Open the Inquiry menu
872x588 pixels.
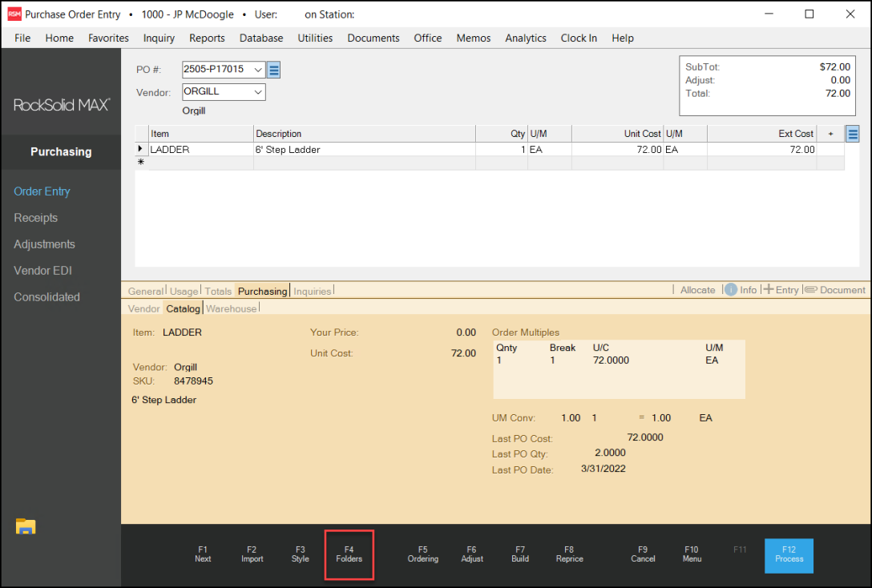[159, 38]
